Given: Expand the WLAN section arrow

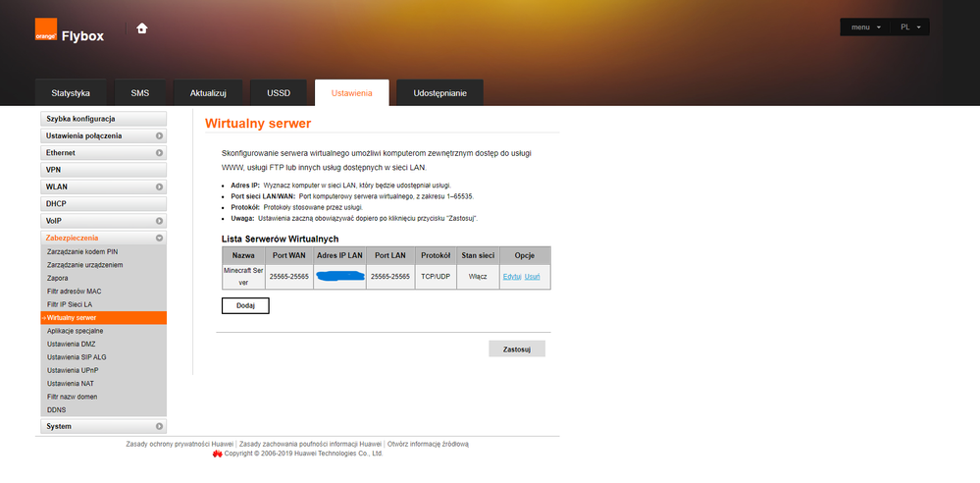Looking at the screenshot, I should (159, 188).
